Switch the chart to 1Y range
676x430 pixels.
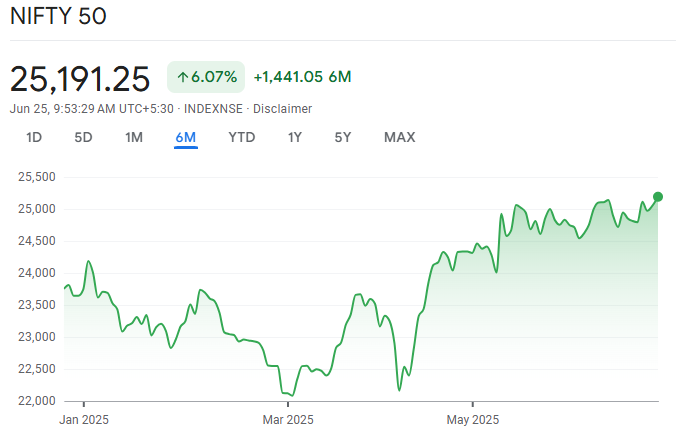[295, 137]
